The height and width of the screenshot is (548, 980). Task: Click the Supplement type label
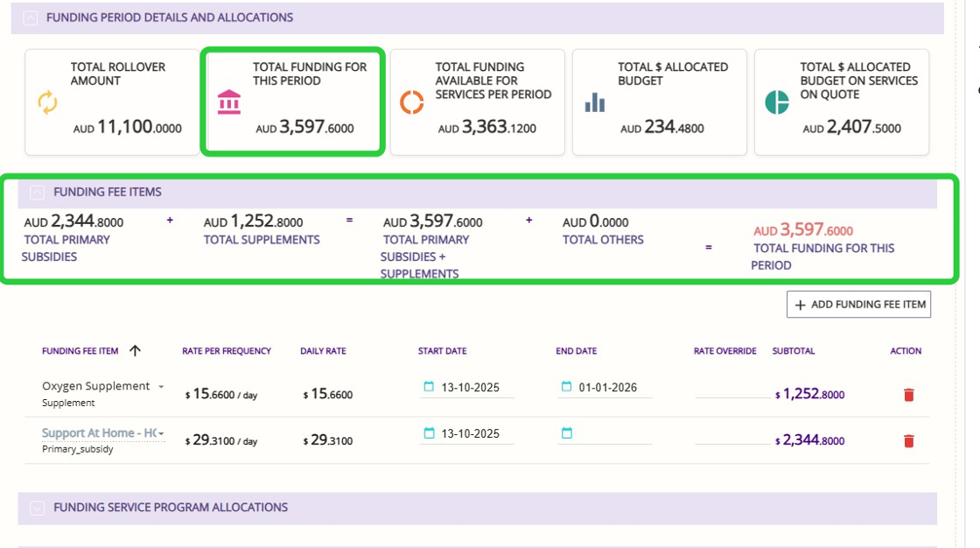coord(68,403)
